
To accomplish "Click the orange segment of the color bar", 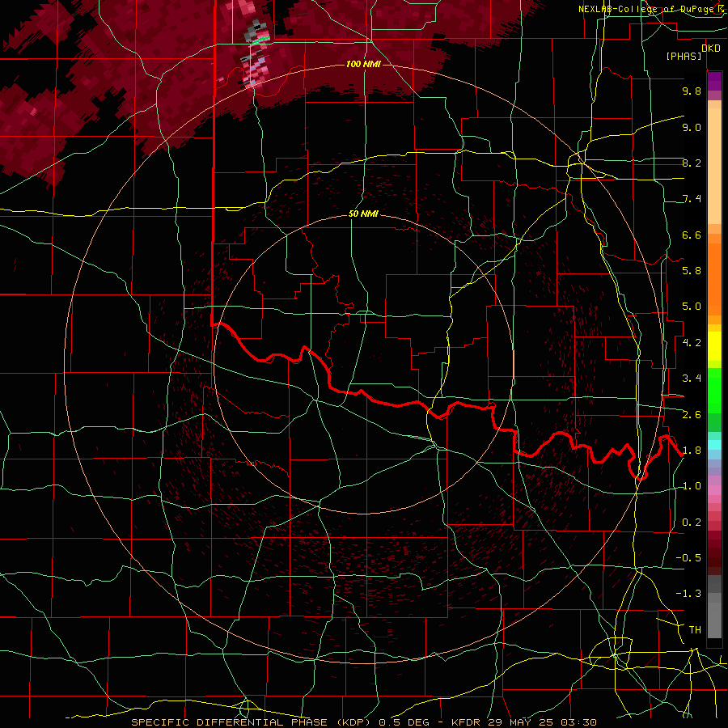I will [x=714, y=278].
